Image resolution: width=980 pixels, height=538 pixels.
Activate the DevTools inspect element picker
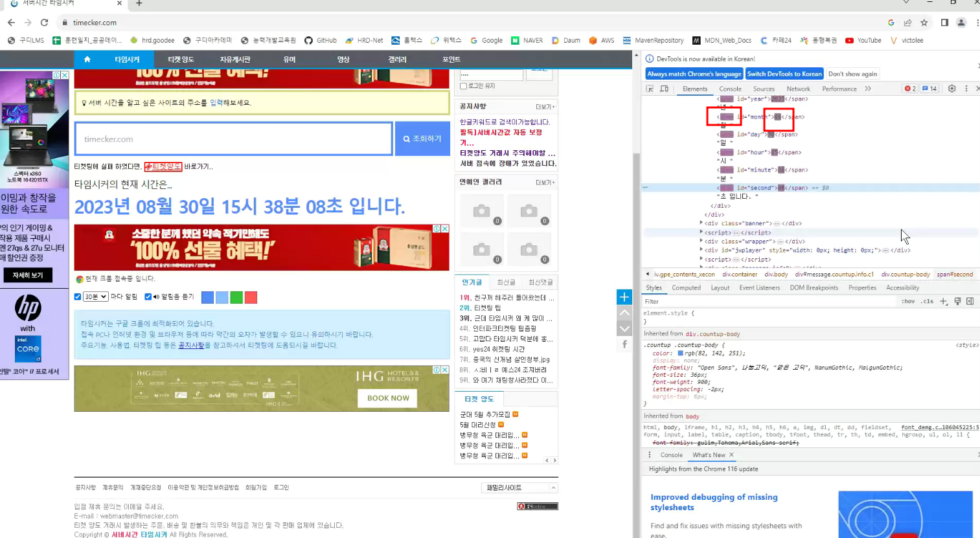click(x=650, y=89)
